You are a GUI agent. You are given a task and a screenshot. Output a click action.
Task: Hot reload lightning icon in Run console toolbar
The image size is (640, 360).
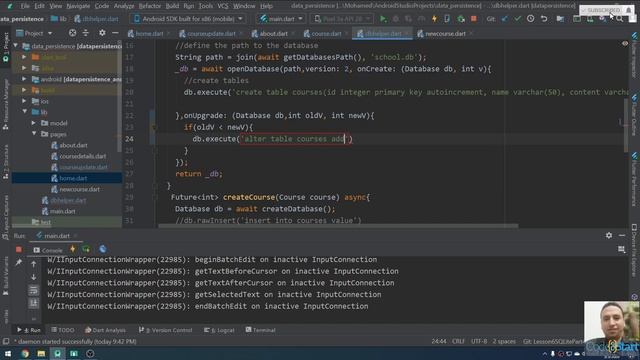click(73, 249)
